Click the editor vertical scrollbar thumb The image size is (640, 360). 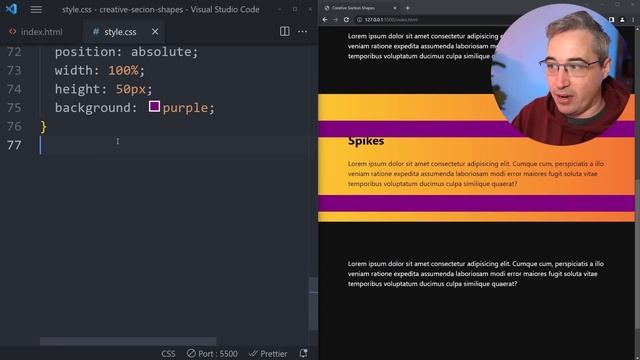pos(313,304)
